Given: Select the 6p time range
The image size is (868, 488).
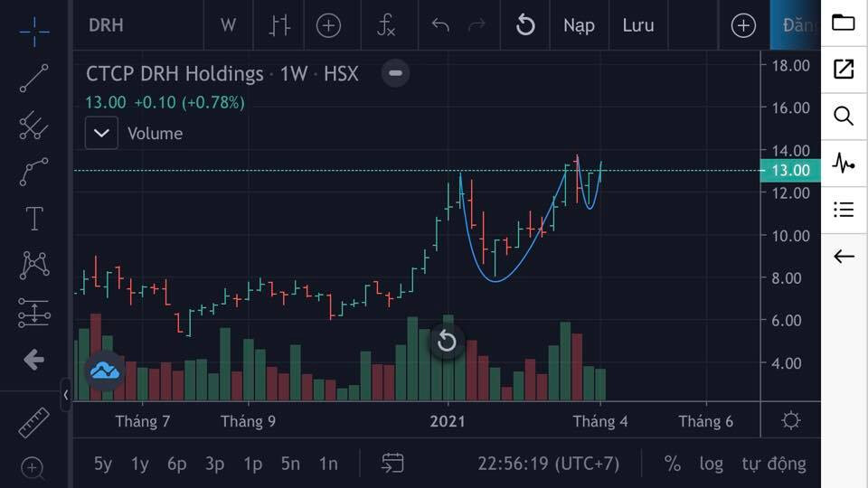Looking at the screenshot, I should coord(177,464).
